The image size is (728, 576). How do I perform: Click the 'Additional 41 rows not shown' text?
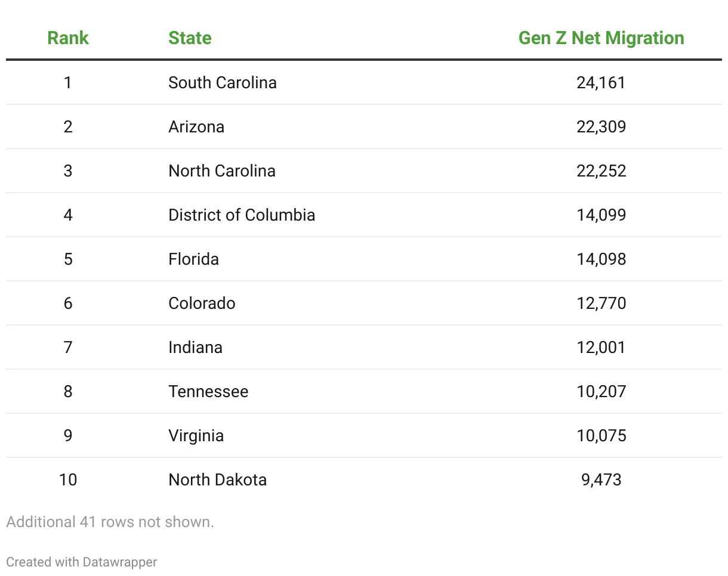[110, 522]
